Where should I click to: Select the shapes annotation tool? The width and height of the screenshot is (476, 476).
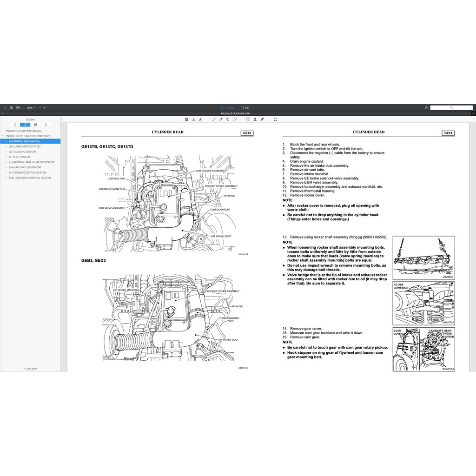235,119
